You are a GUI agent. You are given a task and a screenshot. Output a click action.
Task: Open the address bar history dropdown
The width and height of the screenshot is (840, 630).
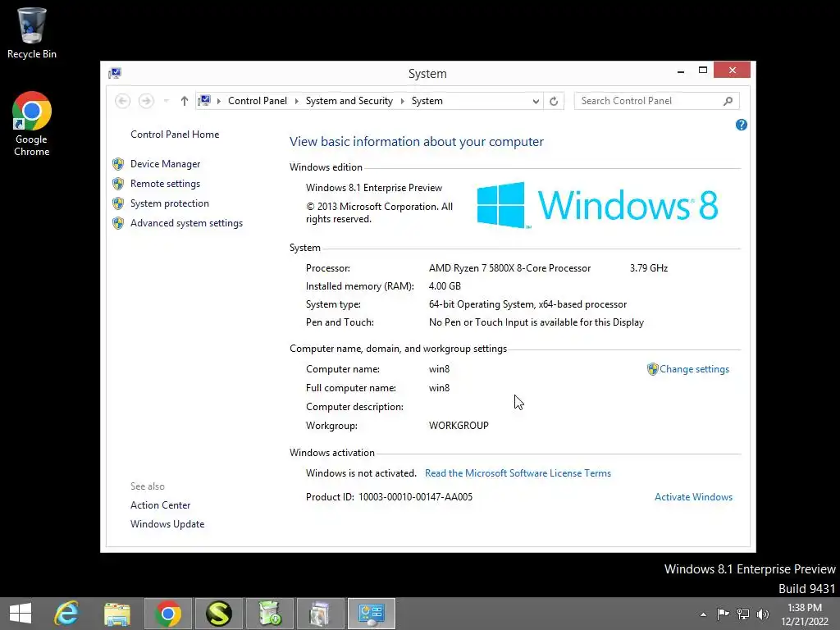[535, 101]
